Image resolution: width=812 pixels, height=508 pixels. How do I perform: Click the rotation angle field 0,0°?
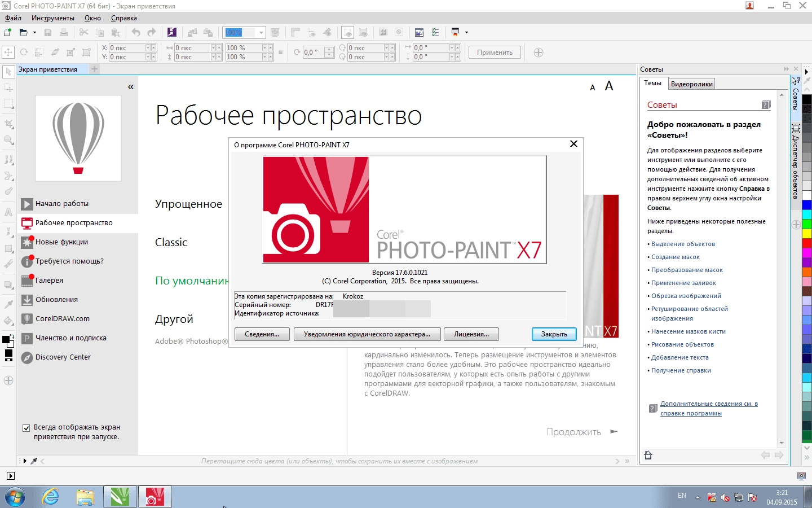pyautogui.click(x=314, y=52)
